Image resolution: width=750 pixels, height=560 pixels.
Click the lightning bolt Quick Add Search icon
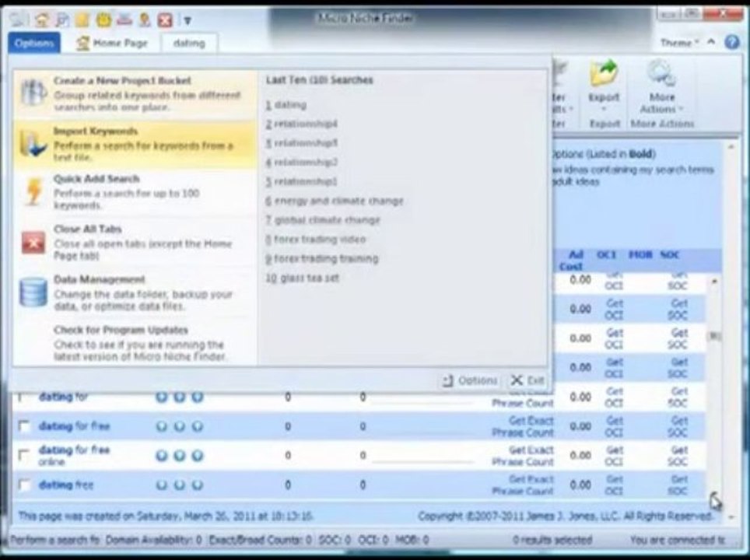[x=33, y=191]
